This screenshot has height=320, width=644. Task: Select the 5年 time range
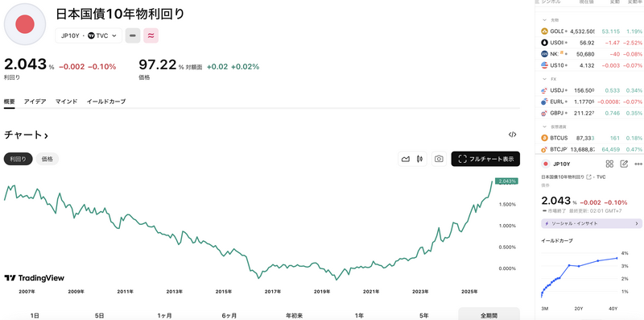(x=424, y=315)
